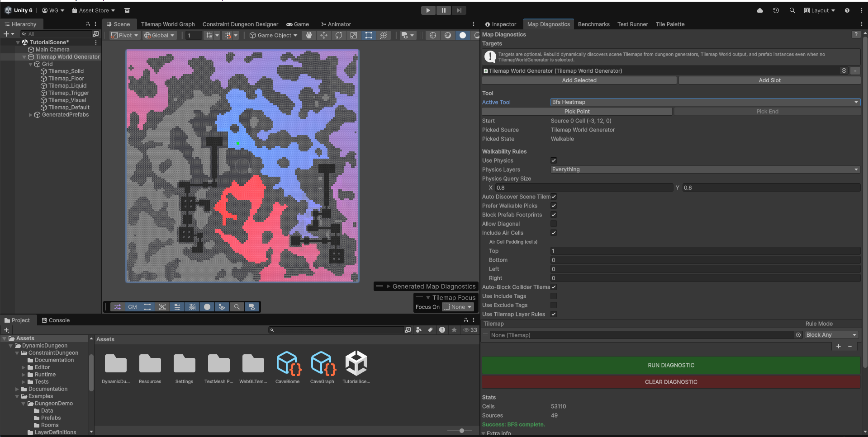The width and height of the screenshot is (868, 437).
Task: Click the camera-eye icon in overlay toolbar
Action: (252, 307)
